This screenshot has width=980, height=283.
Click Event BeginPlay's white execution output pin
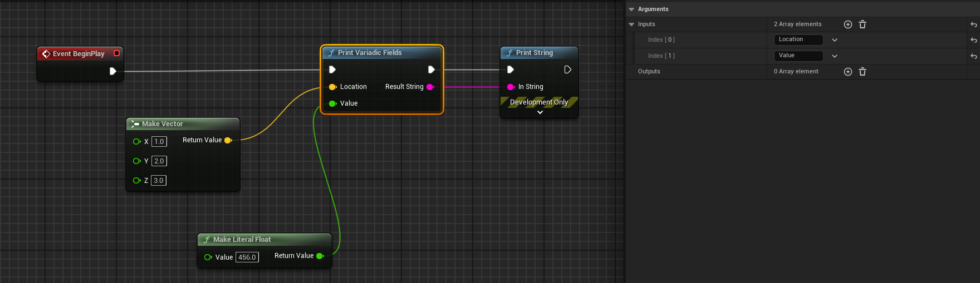click(x=112, y=71)
